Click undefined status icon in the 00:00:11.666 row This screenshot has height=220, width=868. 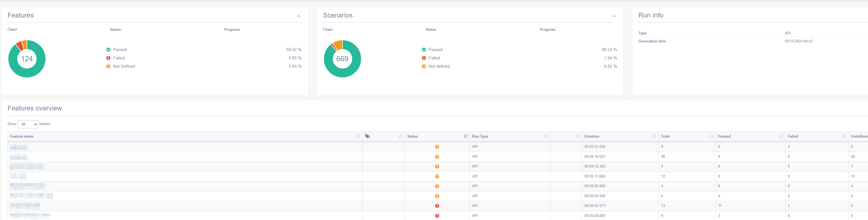tap(437, 176)
